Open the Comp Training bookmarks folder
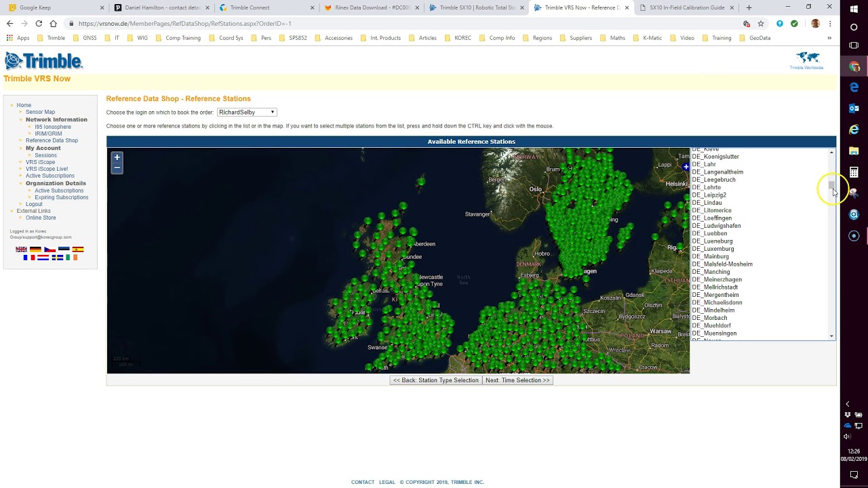 coord(178,38)
